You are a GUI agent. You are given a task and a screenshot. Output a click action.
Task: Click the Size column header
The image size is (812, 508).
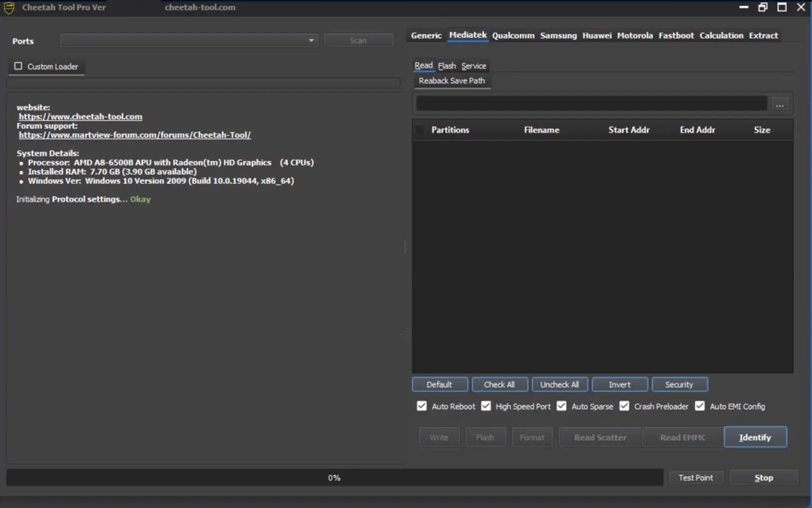pyautogui.click(x=762, y=130)
